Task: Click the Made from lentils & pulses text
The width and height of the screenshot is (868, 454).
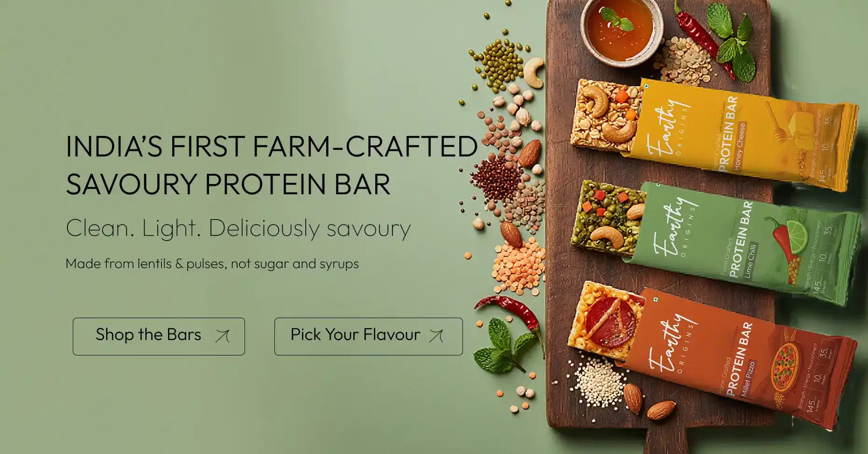Action: tap(212, 263)
